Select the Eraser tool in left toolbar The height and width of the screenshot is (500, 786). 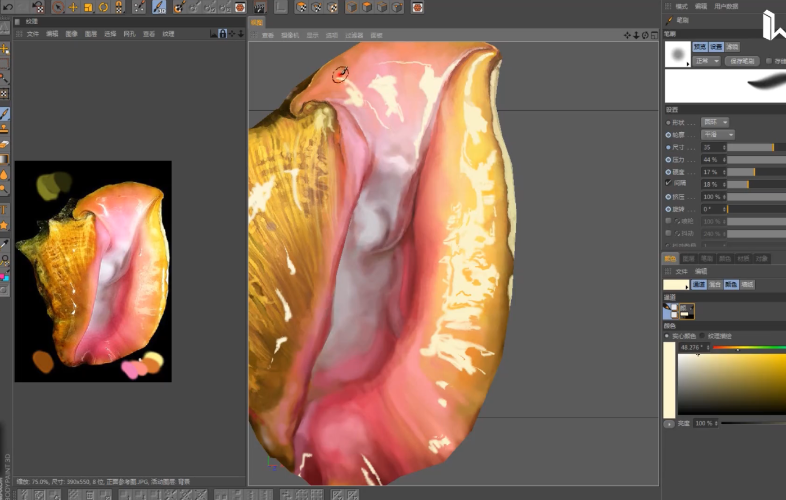tap(5, 144)
